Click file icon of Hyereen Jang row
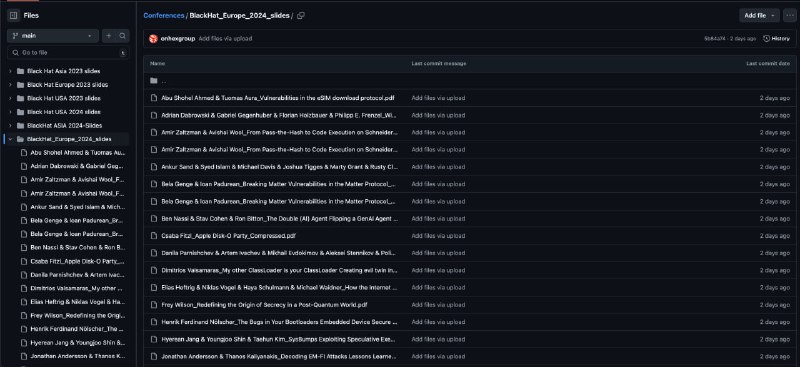 (x=154, y=339)
